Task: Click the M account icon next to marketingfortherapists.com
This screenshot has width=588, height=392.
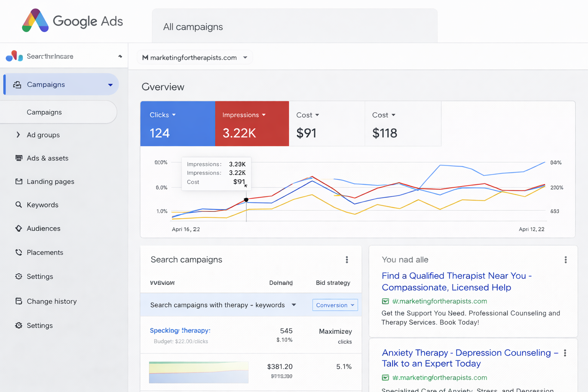Action: click(145, 57)
